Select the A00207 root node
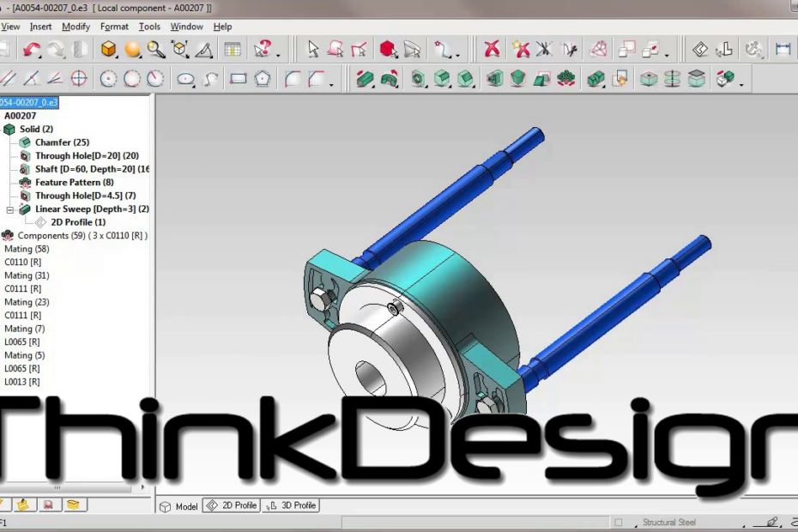798x532 pixels. click(x=20, y=116)
